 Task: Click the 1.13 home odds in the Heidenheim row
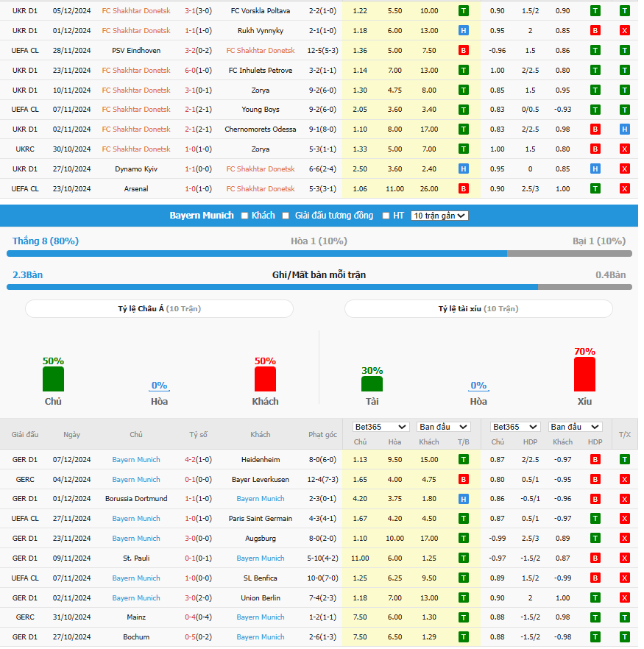click(x=360, y=459)
